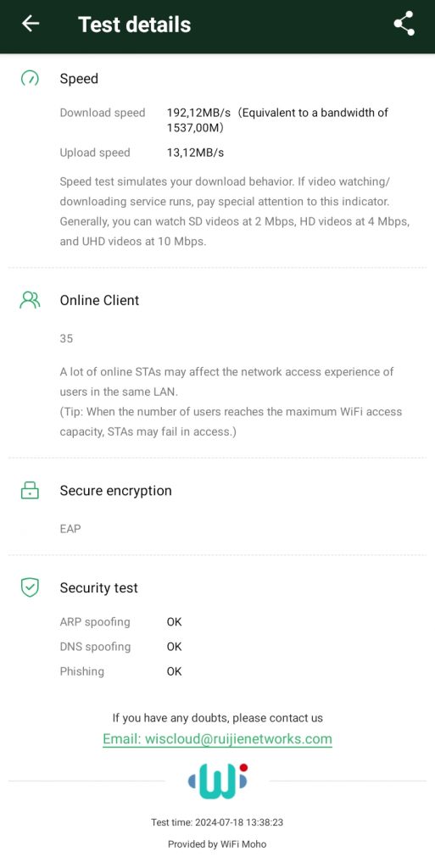Tap the back arrow icon

(30, 23)
